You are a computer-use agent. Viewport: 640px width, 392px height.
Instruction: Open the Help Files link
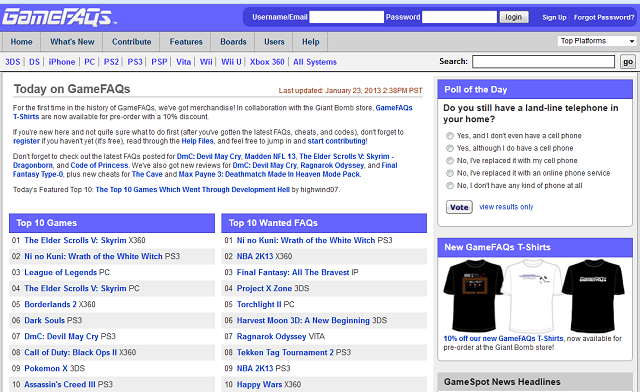tap(198, 141)
